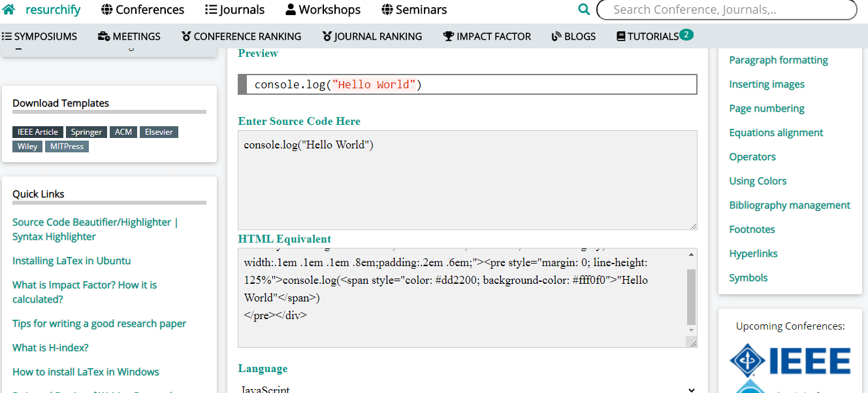Open Source Code Beautifier/Highlighter link
The height and width of the screenshot is (393, 868).
(95, 230)
